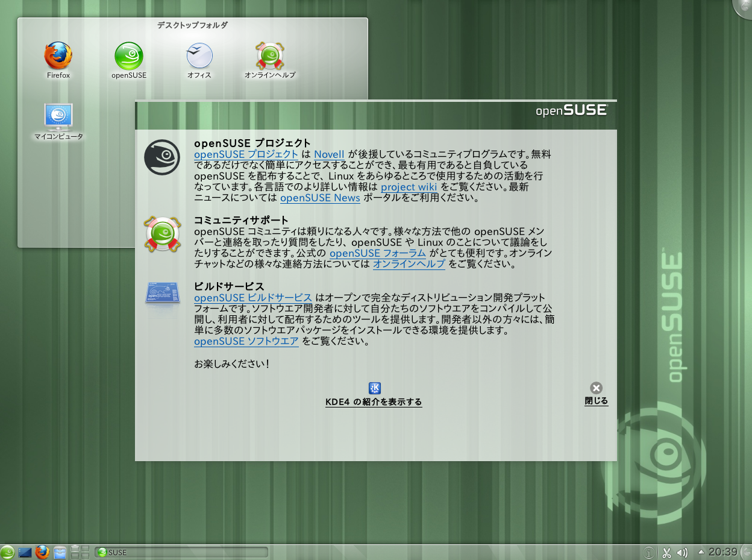
Task: Open the openSUSE ビルドサービス link
Action: (x=253, y=298)
